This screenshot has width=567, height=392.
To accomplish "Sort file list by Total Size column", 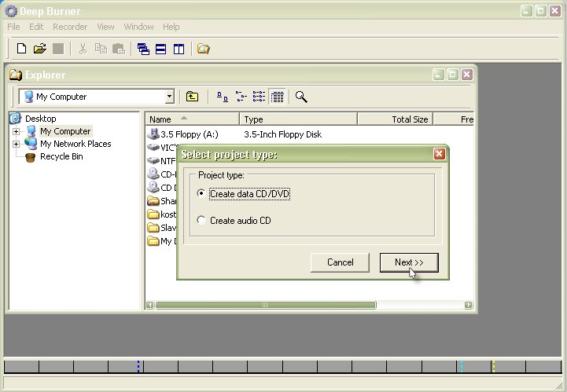I will pos(396,119).
